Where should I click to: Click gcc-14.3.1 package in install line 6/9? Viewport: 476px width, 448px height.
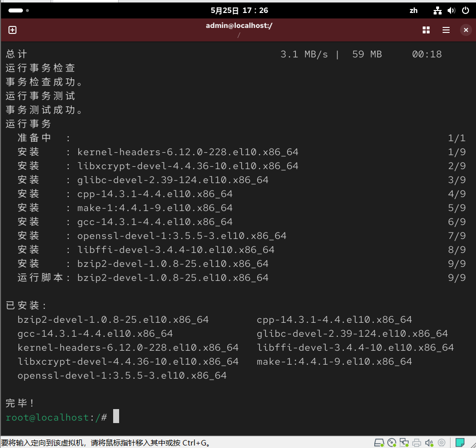point(155,222)
